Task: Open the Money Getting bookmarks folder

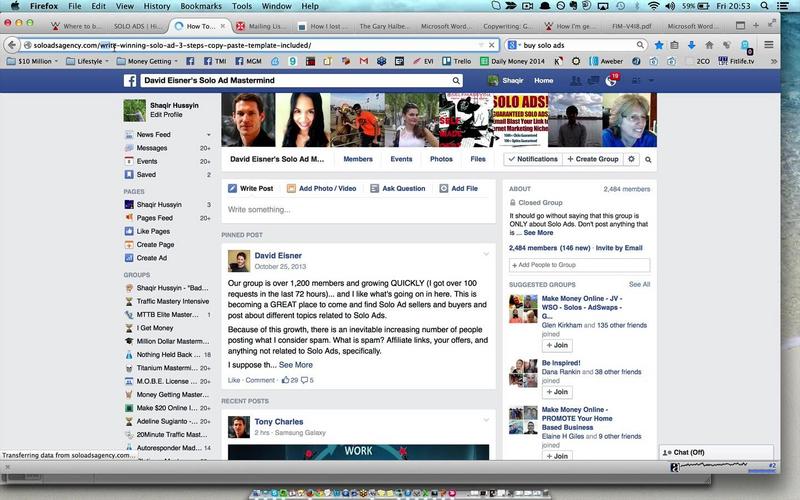Action: coord(147,61)
